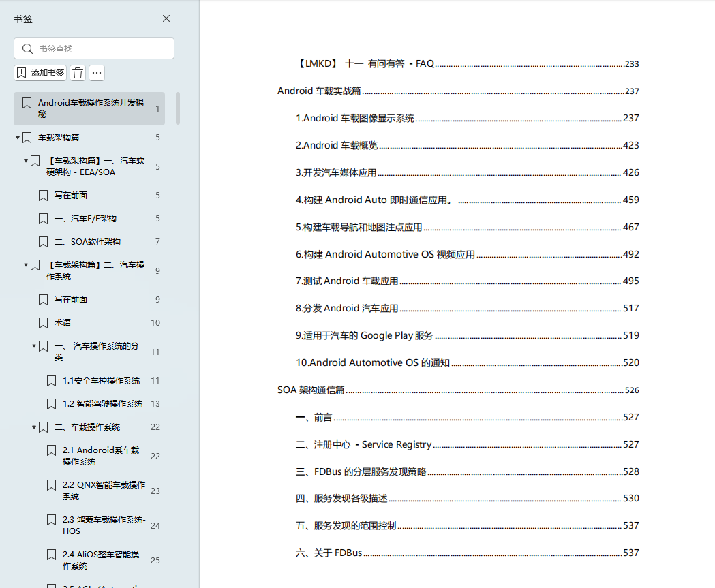Open bookmark 术语
This screenshot has width=715, height=588.
click(63, 323)
